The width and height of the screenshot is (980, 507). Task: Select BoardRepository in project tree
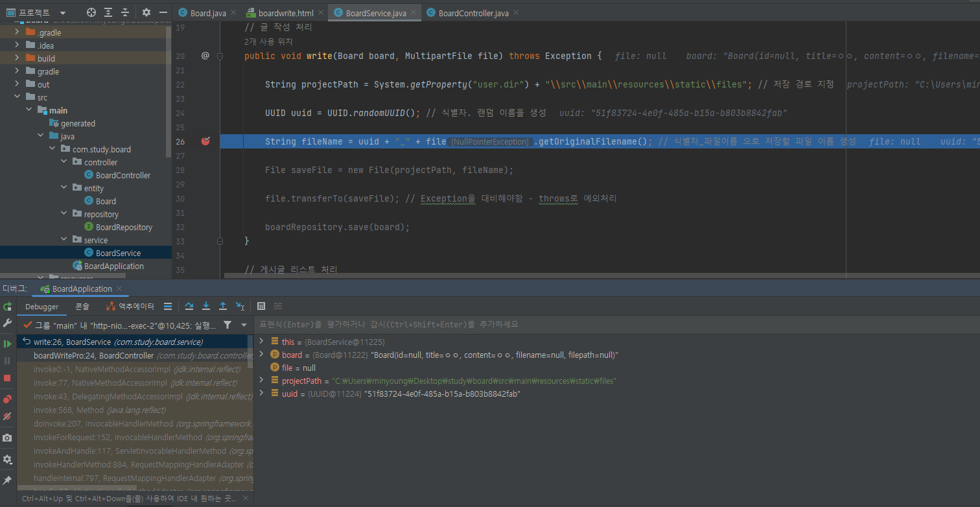(x=123, y=227)
